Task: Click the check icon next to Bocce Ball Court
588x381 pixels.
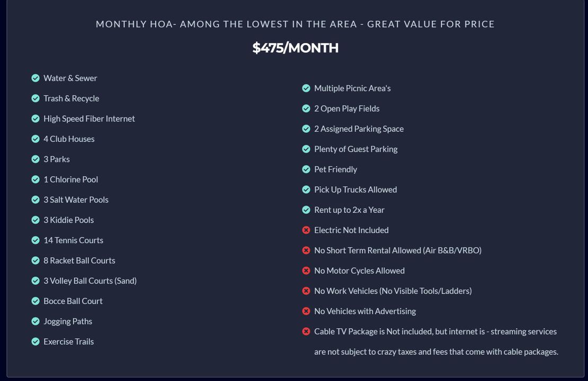Action: [x=35, y=301]
